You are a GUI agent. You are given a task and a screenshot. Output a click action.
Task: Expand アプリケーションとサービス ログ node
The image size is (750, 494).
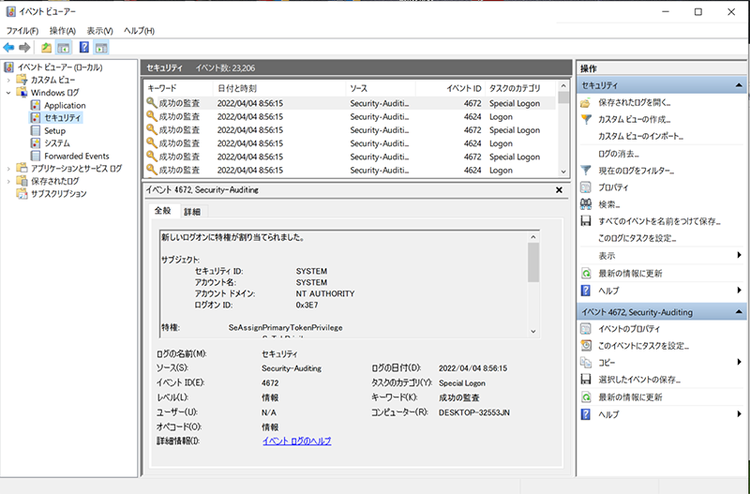[8, 168]
